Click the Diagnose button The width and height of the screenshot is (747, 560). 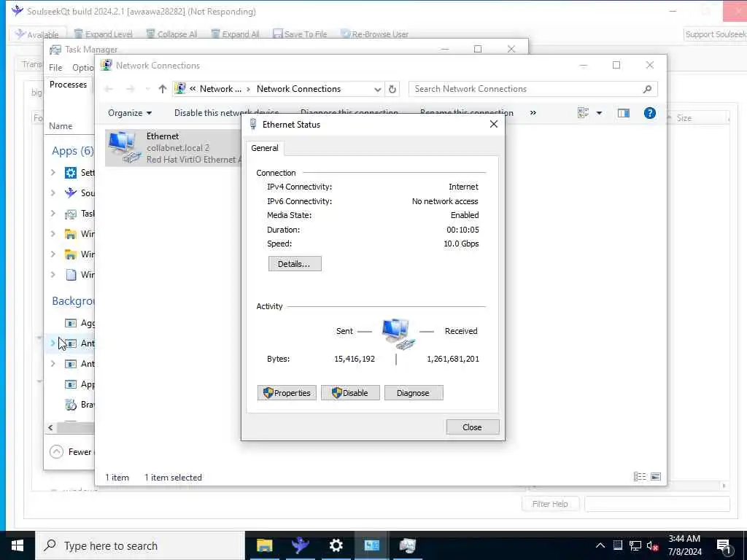(x=414, y=393)
